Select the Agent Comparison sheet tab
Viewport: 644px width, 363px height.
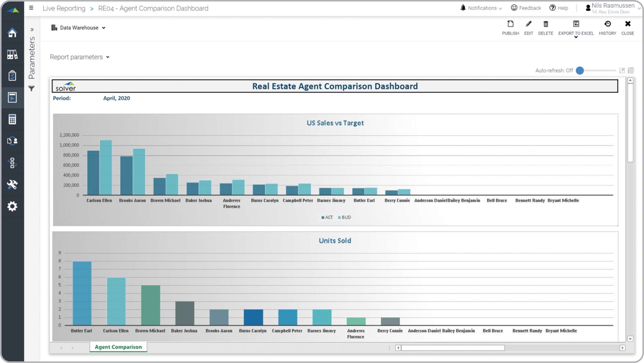tap(118, 347)
